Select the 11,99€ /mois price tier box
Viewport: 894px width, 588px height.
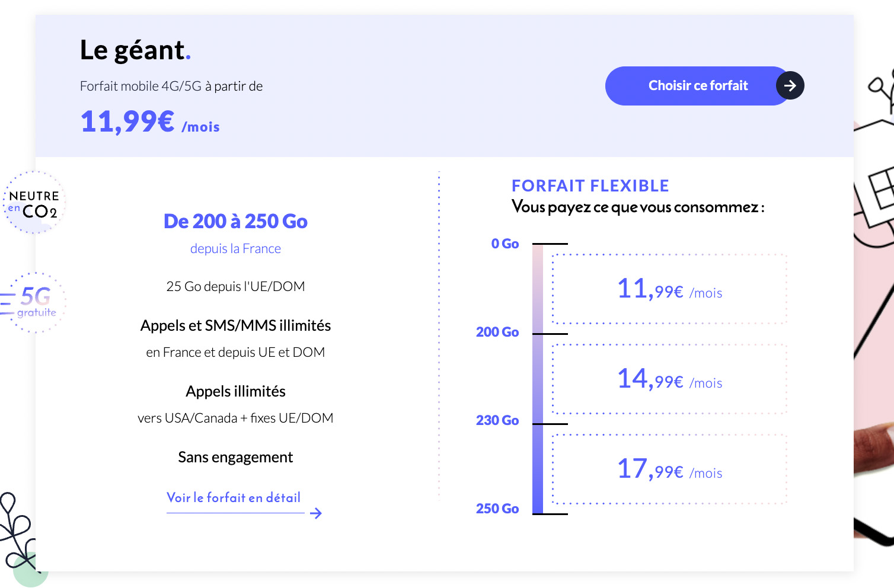tap(669, 289)
